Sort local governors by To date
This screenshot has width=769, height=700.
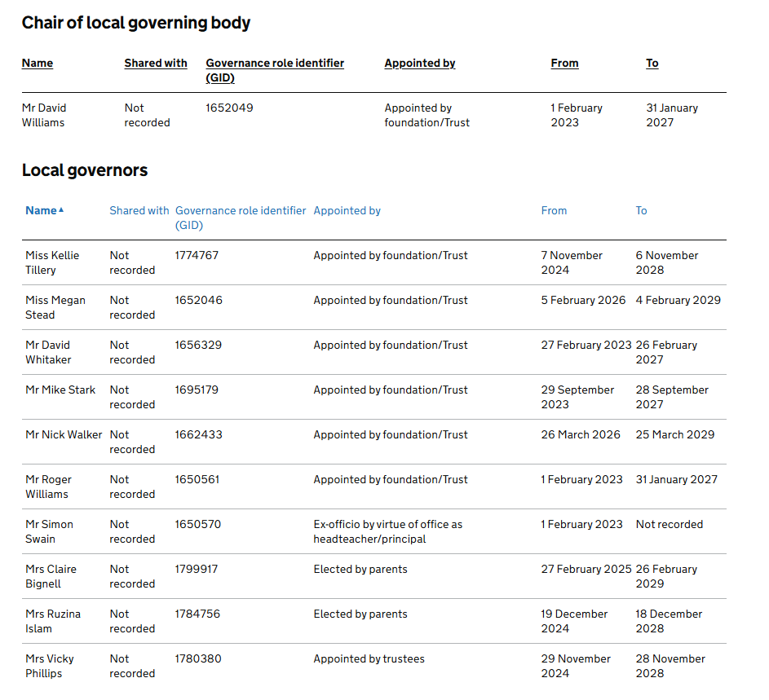pyautogui.click(x=642, y=211)
